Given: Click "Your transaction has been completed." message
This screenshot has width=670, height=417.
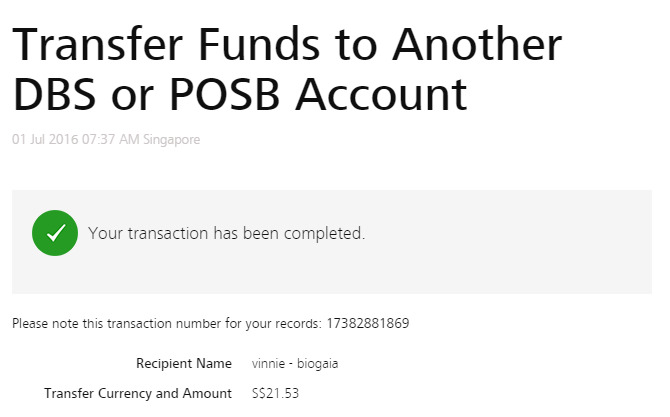Looking at the screenshot, I should (226, 233).
